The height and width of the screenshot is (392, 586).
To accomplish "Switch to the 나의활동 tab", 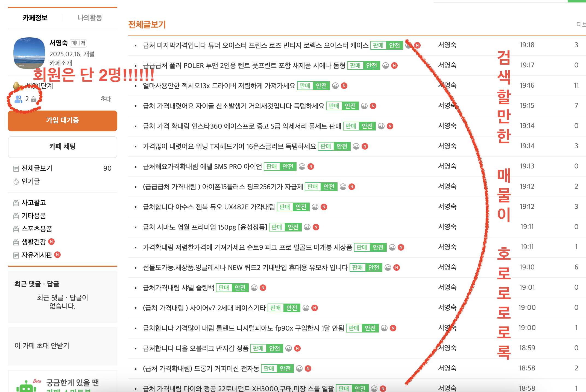I will tap(90, 18).
